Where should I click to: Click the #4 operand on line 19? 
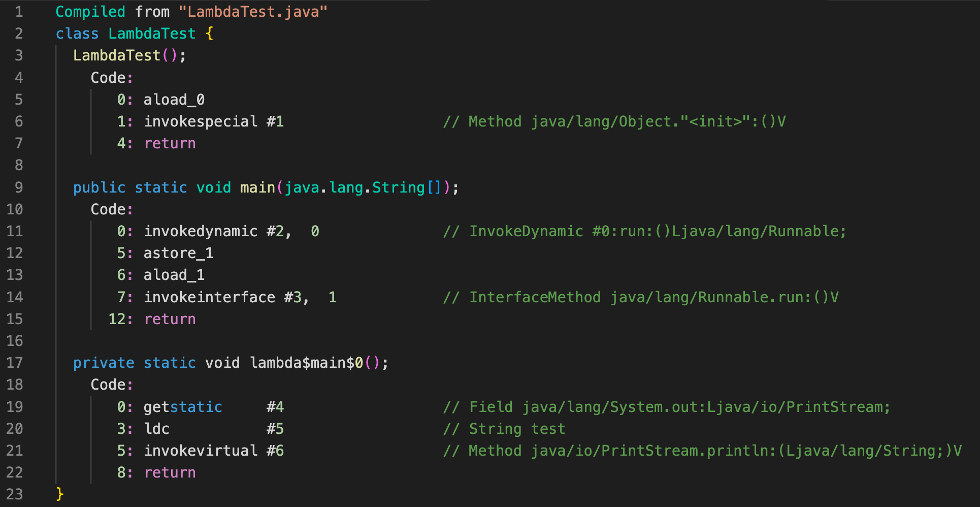[x=275, y=407]
